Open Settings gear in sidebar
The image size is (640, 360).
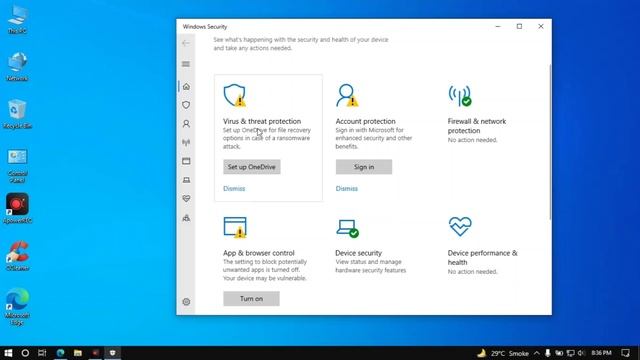[186, 302]
